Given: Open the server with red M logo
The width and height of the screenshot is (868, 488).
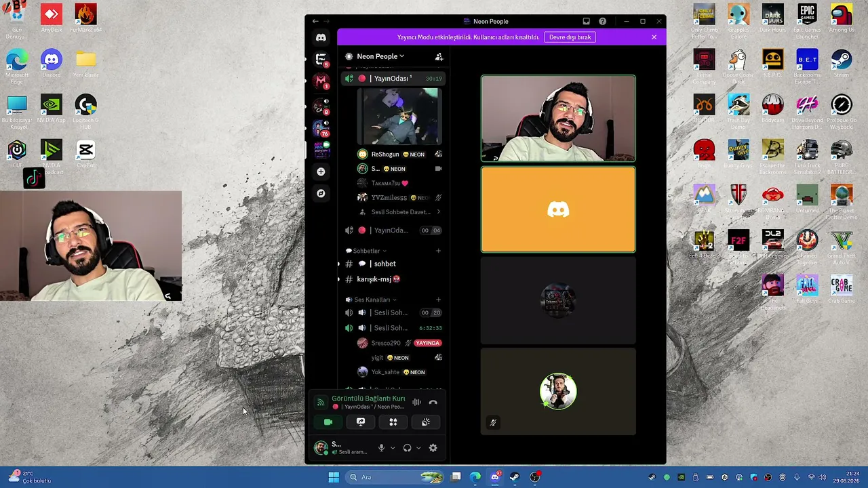Looking at the screenshot, I should 321,81.
